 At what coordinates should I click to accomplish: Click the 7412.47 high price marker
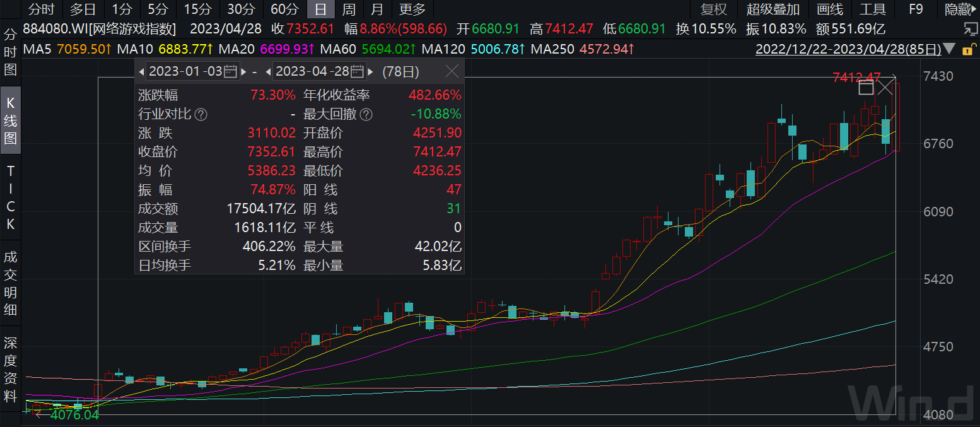tap(856, 78)
